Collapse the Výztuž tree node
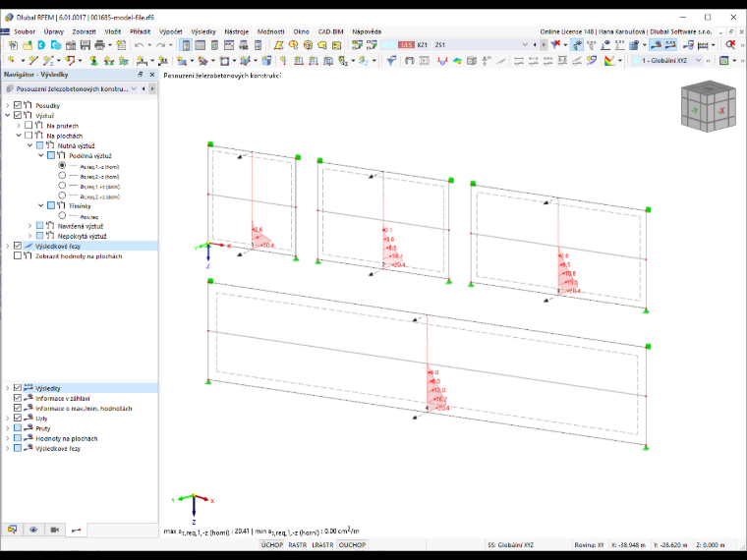 [7, 115]
